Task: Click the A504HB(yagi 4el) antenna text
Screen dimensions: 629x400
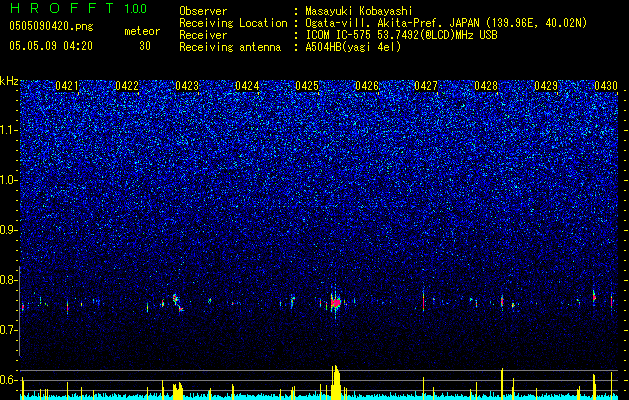Action: [353, 47]
